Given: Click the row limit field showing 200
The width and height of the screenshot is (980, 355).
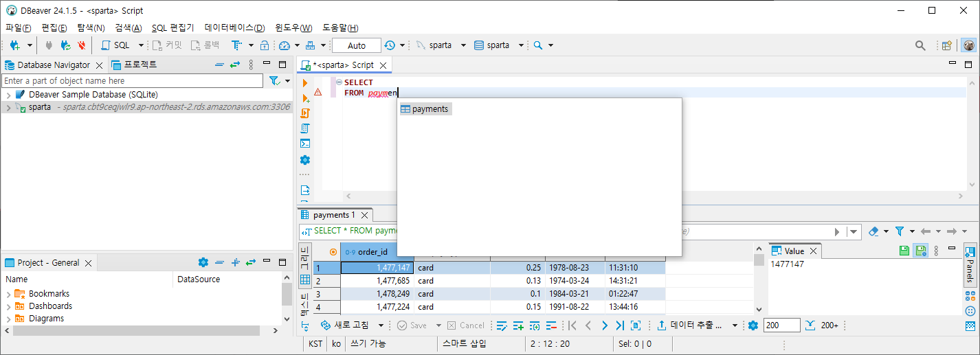Looking at the screenshot, I should point(781,325).
